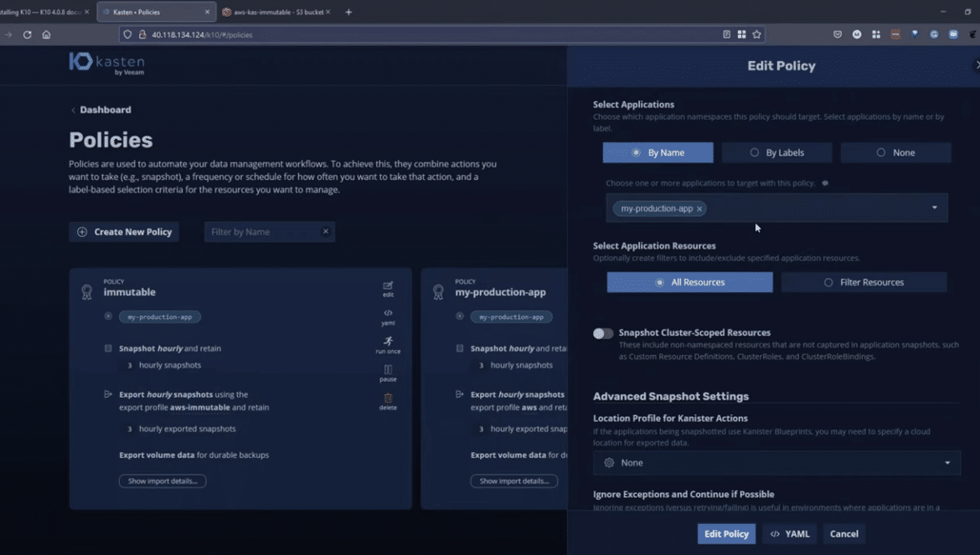Click the app selector icon beside immutable's my-production-app tag
The height and width of the screenshot is (555, 980).
tap(108, 316)
